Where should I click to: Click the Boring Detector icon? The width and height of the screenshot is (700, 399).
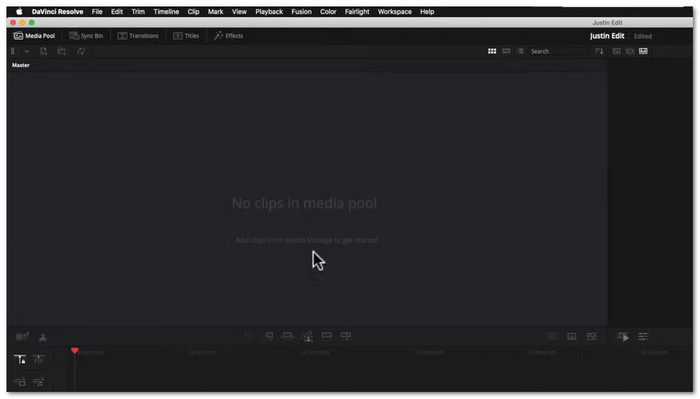coord(22,337)
